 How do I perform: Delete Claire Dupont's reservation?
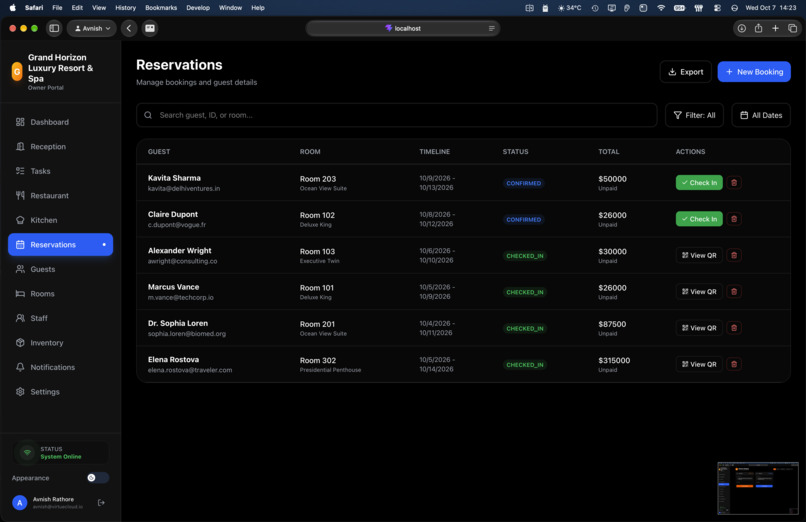coord(734,219)
